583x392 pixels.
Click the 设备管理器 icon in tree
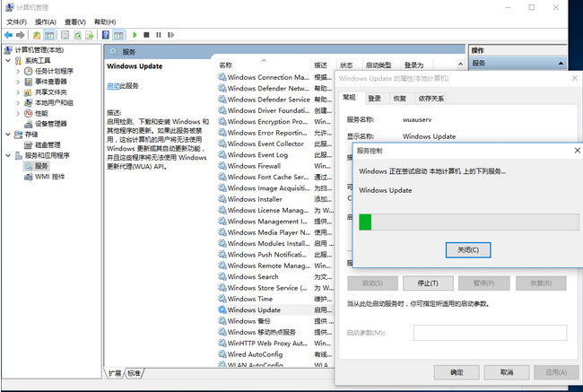tap(29, 124)
